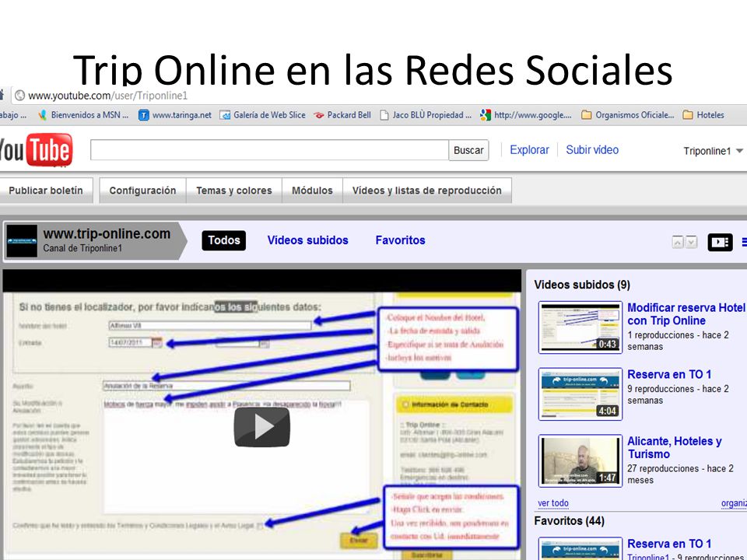747x560 pixels.
Task: Open the Galería de Web Slice bookmark
Action: coord(262,115)
